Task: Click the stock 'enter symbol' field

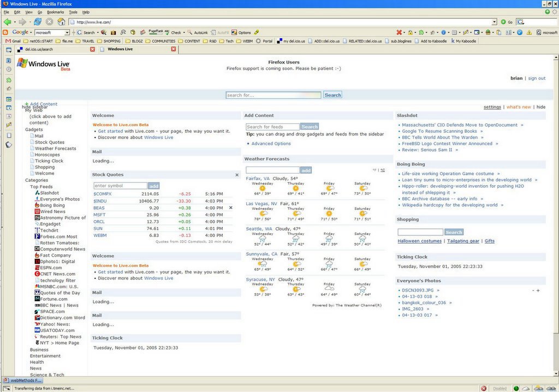Action: coord(120,186)
